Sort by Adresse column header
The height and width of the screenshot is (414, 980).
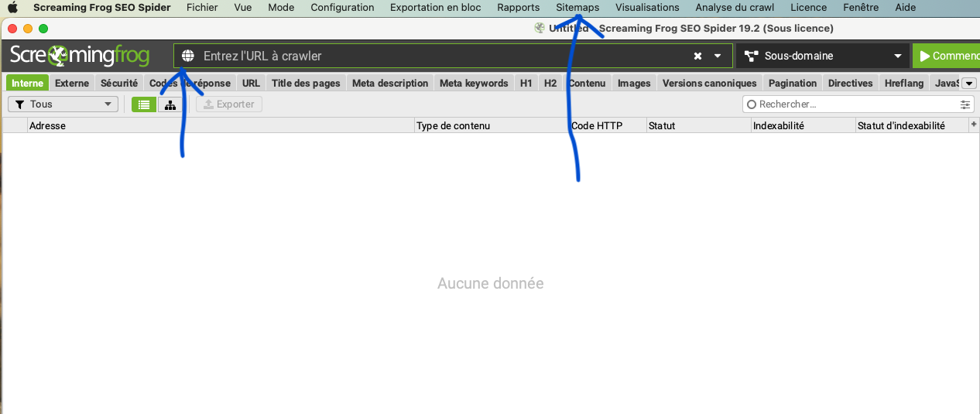point(221,125)
